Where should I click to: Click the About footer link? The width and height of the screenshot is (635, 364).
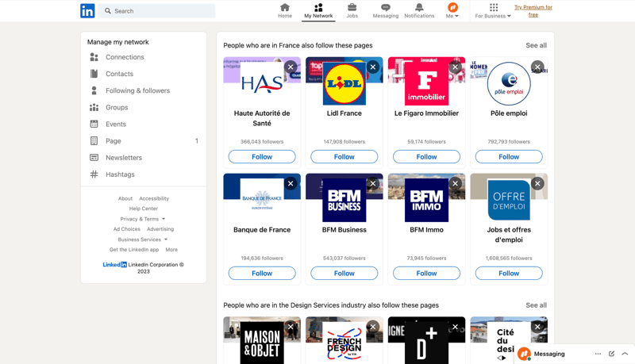tap(125, 198)
